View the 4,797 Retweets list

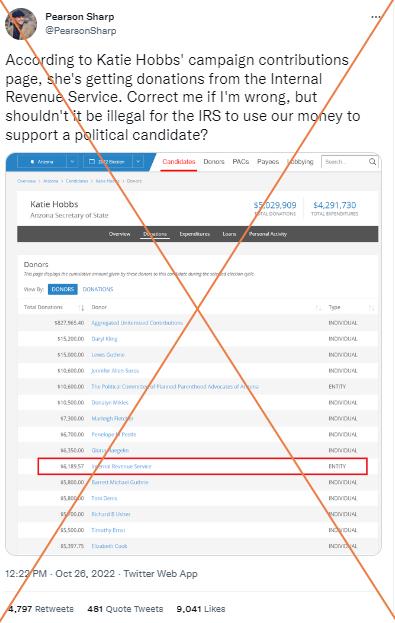[41, 609]
